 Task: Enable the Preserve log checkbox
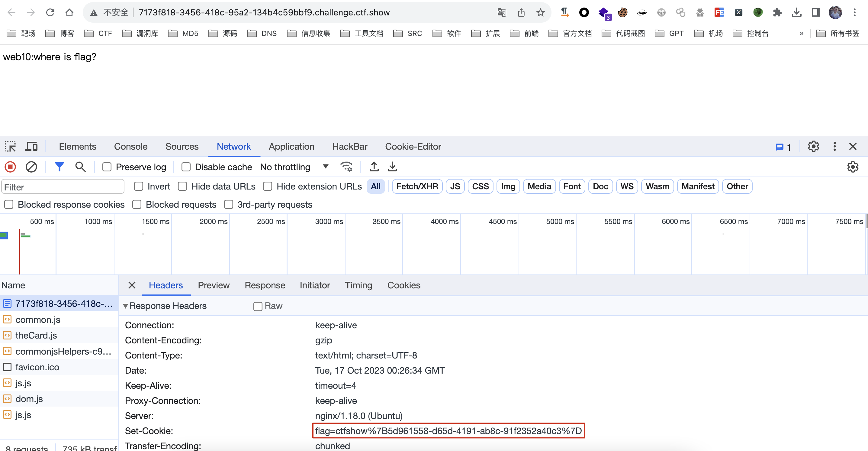coord(107,167)
